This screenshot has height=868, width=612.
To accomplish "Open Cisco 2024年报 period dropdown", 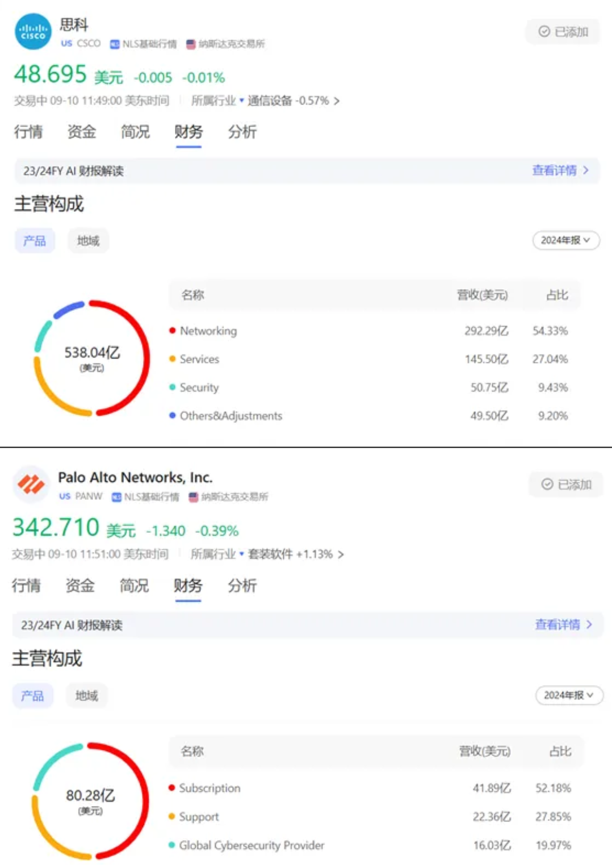I will tap(566, 240).
